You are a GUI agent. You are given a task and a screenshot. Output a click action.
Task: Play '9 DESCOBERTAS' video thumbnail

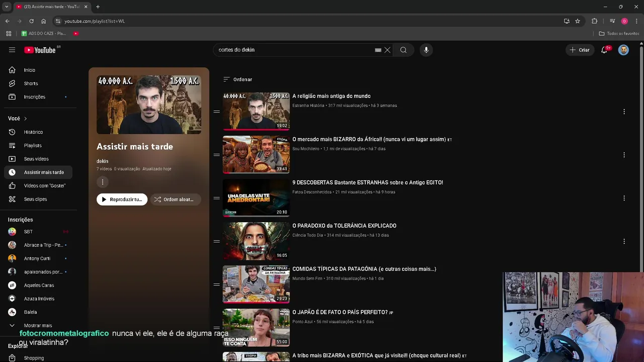tap(256, 198)
